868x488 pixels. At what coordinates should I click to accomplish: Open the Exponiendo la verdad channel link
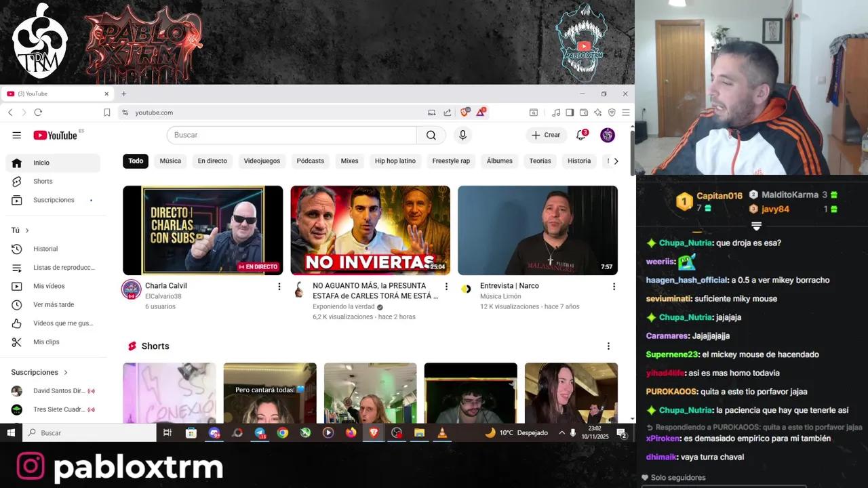pyautogui.click(x=343, y=306)
